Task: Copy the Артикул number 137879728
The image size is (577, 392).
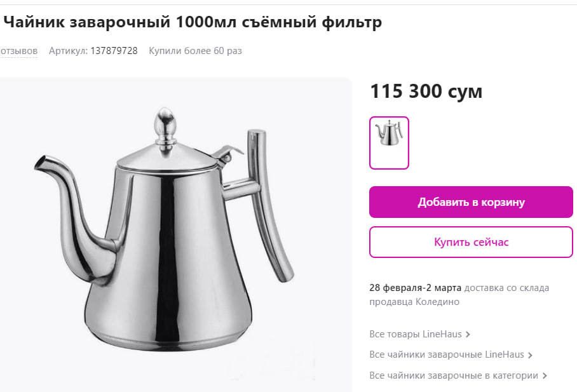Action: [x=114, y=51]
